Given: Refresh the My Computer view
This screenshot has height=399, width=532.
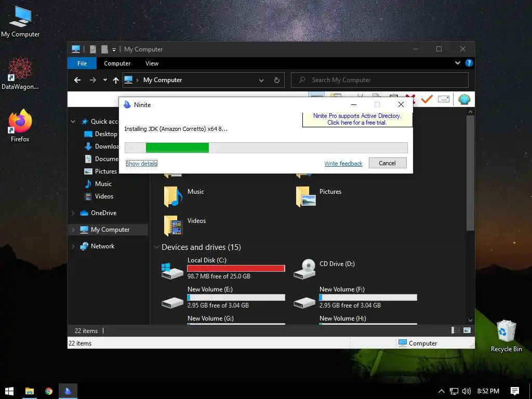Looking at the screenshot, I should 277,80.
